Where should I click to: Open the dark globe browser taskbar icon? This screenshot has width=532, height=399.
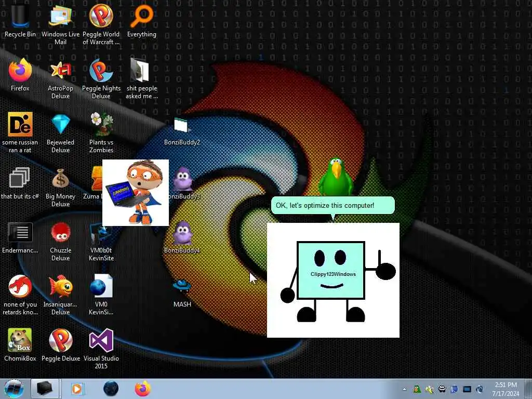(x=111, y=389)
